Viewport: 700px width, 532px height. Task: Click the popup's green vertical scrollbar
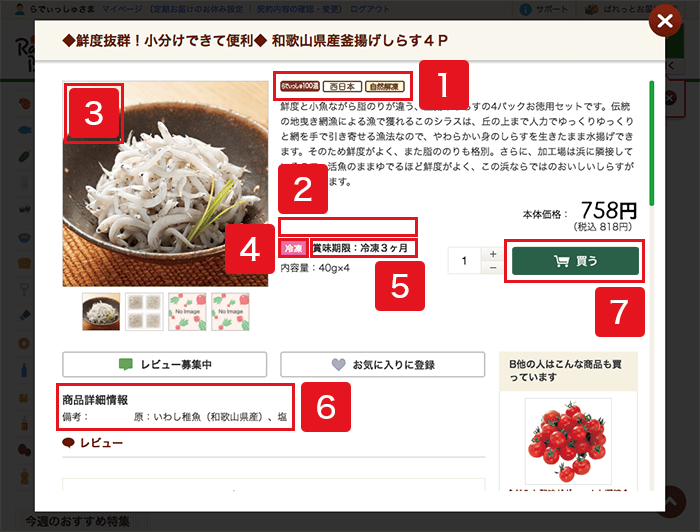point(652,143)
